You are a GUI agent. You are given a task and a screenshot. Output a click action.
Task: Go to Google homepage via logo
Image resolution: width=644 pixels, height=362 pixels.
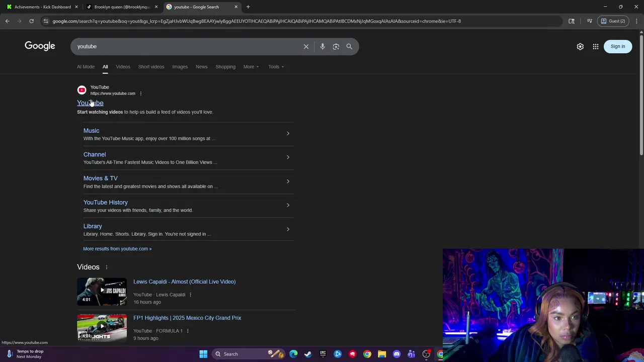coord(40,46)
